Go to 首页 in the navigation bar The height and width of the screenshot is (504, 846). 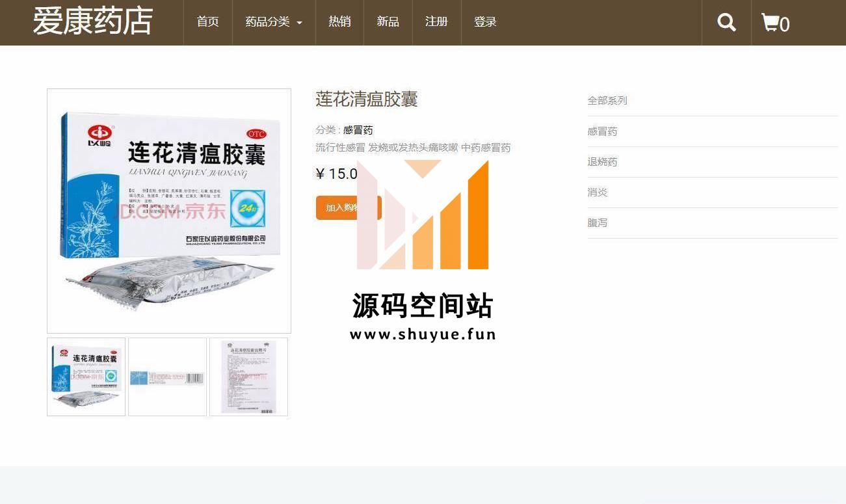[x=208, y=22]
